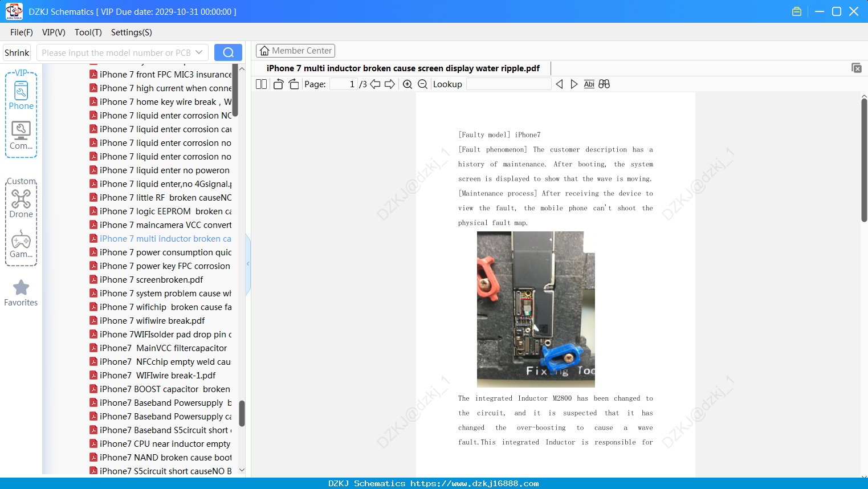Click the binoculars search icon

(x=604, y=84)
